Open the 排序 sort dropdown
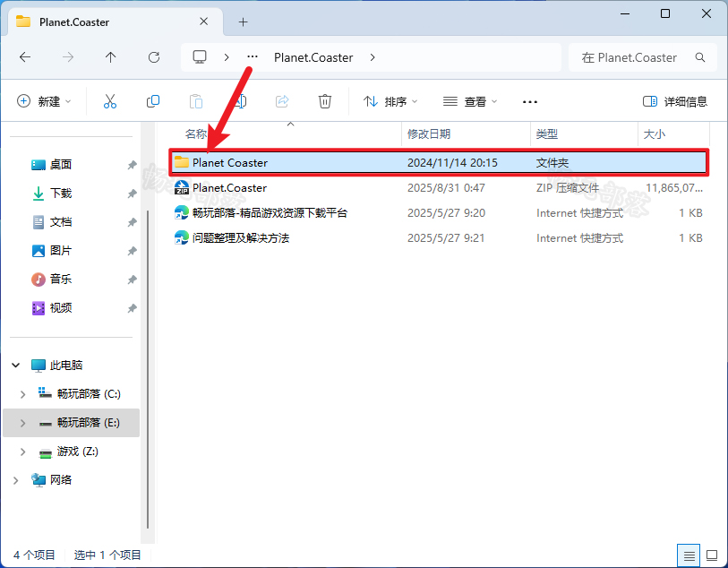This screenshot has height=568, width=728. click(390, 101)
